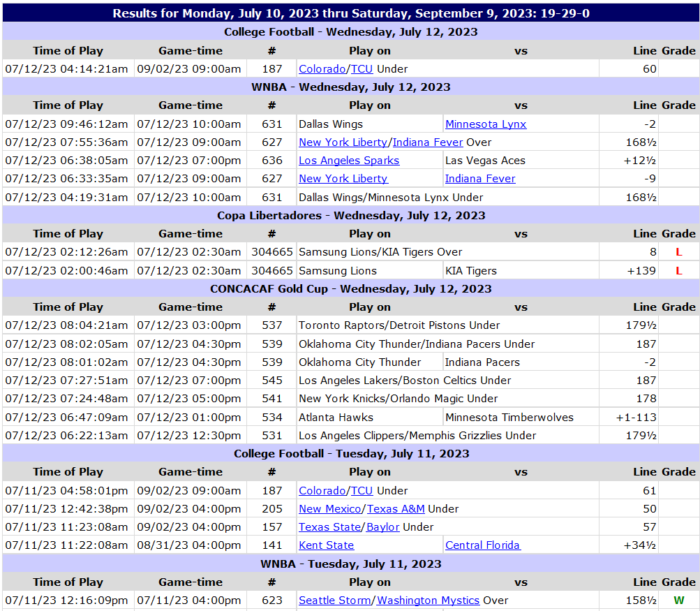Open Colorado link in the 07/11/23 04:58:01pm row
This screenshot has width=700, height=611.
tap(322, 490)
